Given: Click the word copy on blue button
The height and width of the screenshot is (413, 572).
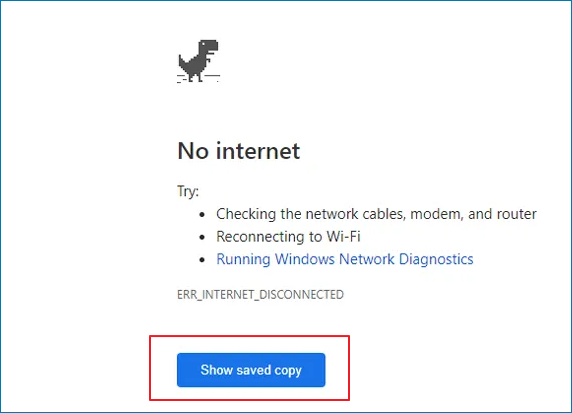Looking at the screenshot, I should point(288,371).
